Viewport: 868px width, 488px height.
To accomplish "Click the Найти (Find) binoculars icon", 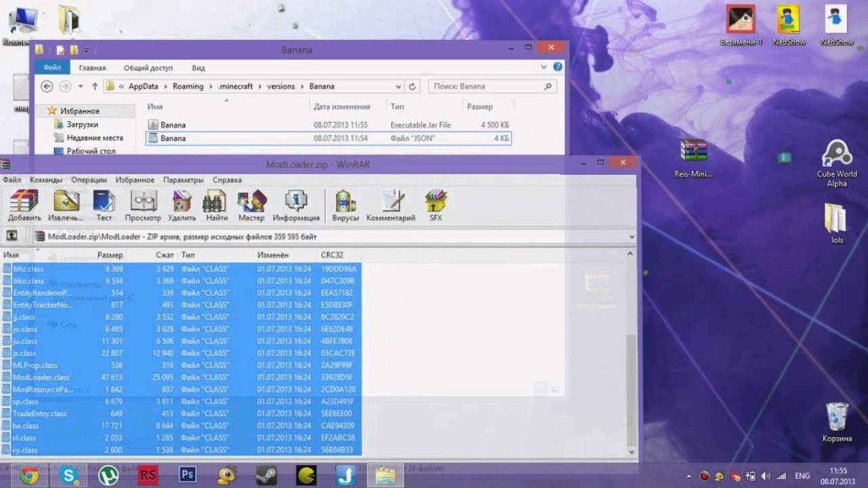I will [216, 205].
